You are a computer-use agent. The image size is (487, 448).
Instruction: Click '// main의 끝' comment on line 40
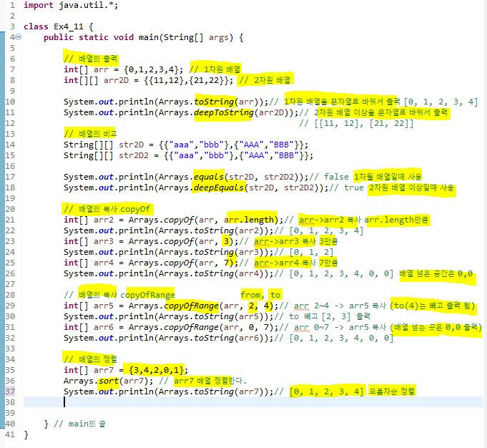pyautogui.click(x=79, y=424)
